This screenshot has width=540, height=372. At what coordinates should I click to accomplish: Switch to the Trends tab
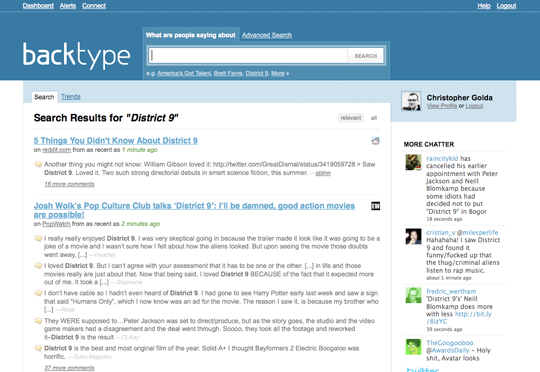tap(71, 97)
